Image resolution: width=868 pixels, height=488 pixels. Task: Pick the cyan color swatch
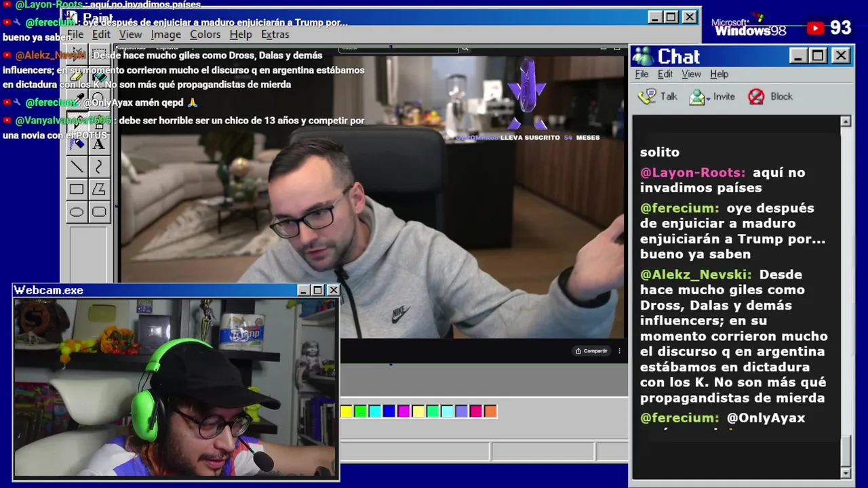tap(375, 411)
